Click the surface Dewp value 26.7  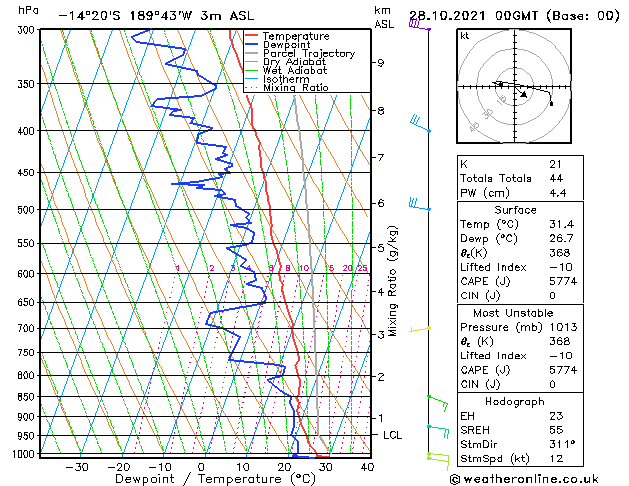tap(561, 238)
